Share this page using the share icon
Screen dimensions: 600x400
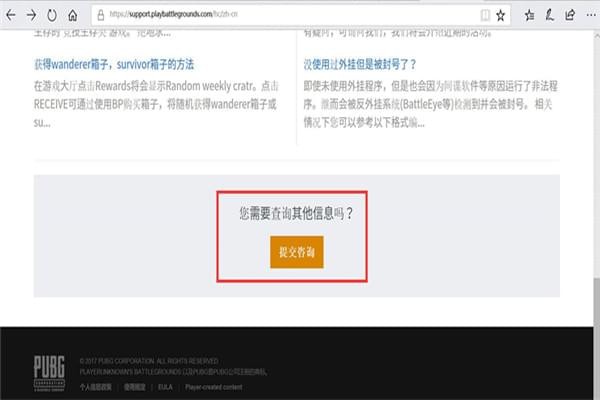[x=570, y=15]
